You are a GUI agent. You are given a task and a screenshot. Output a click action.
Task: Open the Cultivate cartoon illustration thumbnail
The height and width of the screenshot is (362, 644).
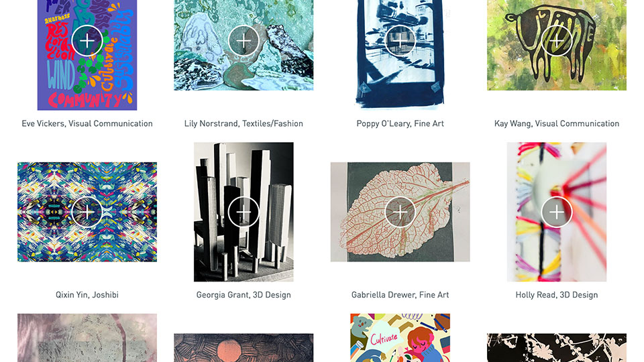(400, 338)
